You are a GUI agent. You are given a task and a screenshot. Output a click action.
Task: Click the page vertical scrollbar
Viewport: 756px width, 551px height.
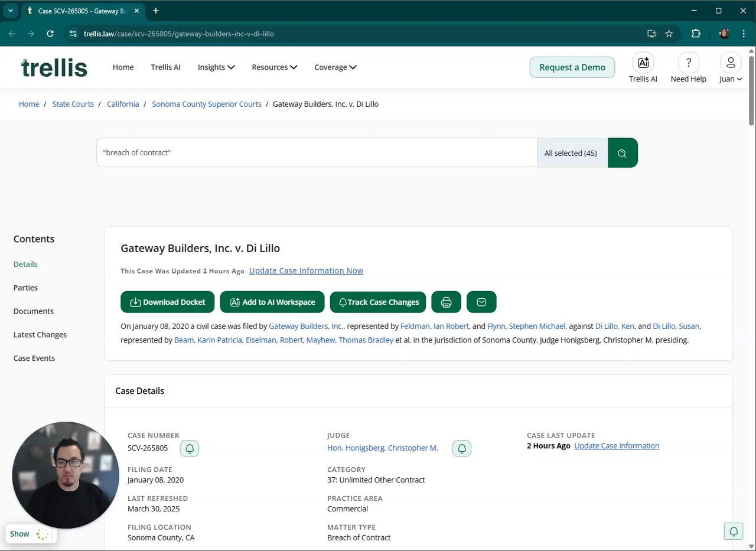click(x=751, y=90)
